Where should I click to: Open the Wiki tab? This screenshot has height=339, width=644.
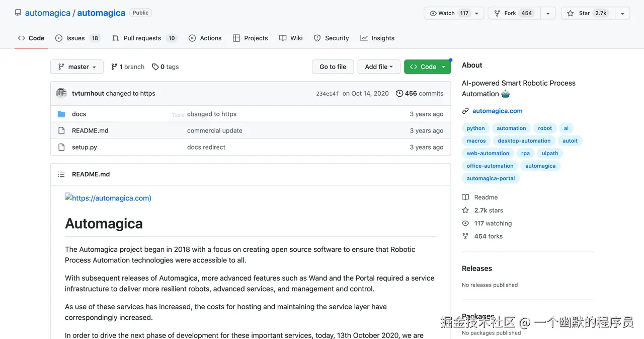291,38
